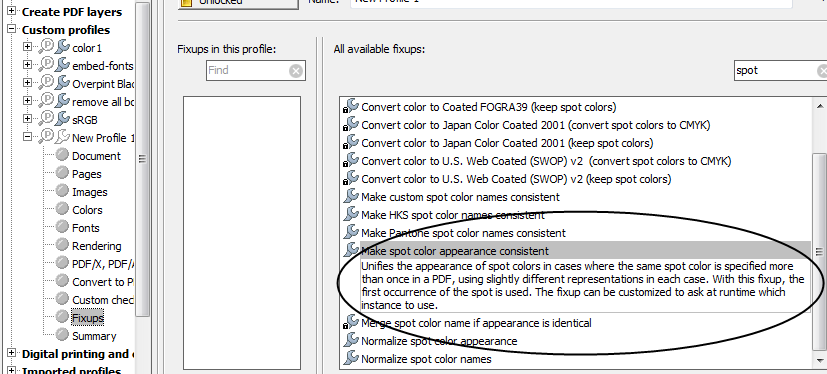
Task: Click locked wrench icon for Coated FOGRA39 fixup
Action: coord(350,106)
